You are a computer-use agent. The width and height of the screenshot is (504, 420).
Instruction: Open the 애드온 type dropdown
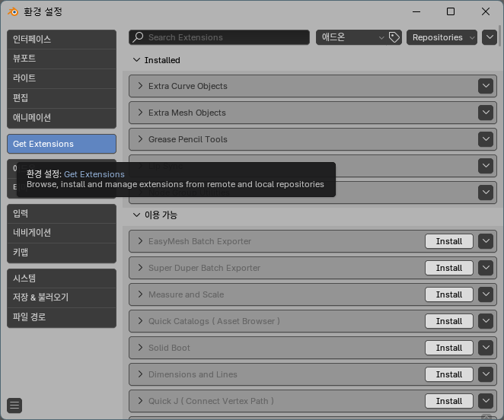pyautogui.click(x=352, y=37)
